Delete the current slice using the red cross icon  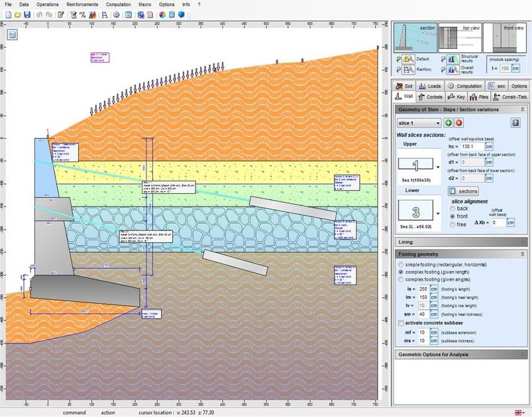[x=458, y=123]
